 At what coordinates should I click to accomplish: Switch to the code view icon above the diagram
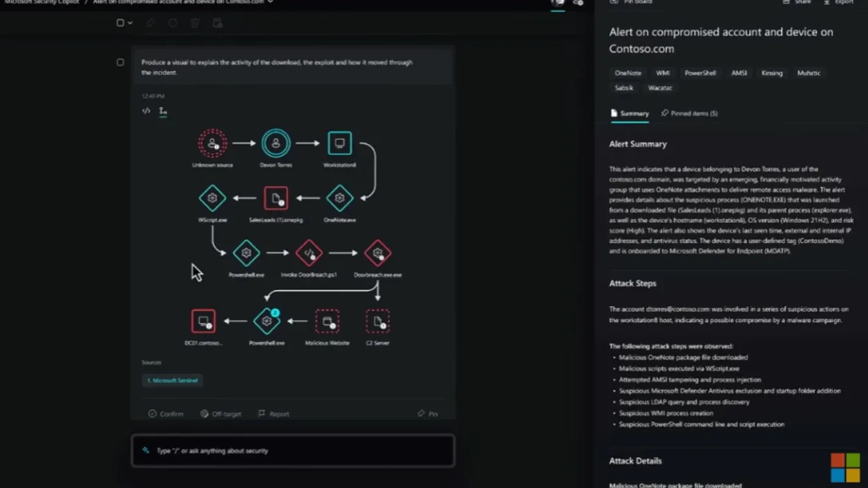(x=146, y=111)
